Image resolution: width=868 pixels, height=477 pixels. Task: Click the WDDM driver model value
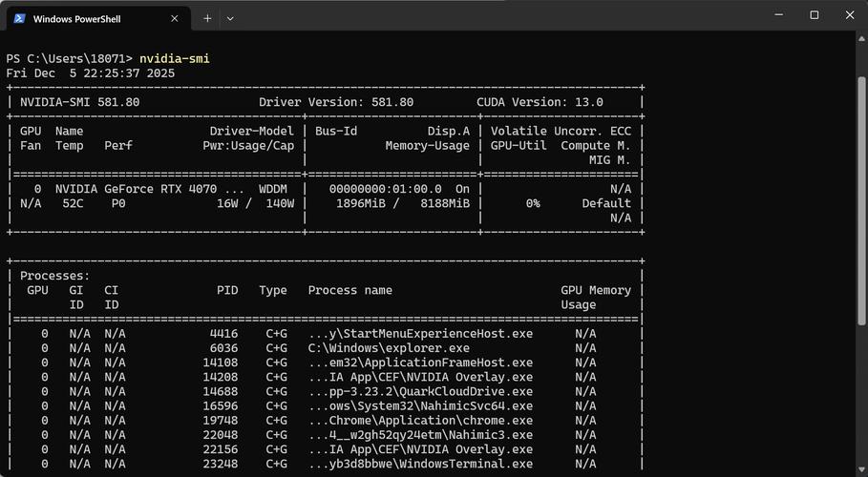click(x=273, y=189)
